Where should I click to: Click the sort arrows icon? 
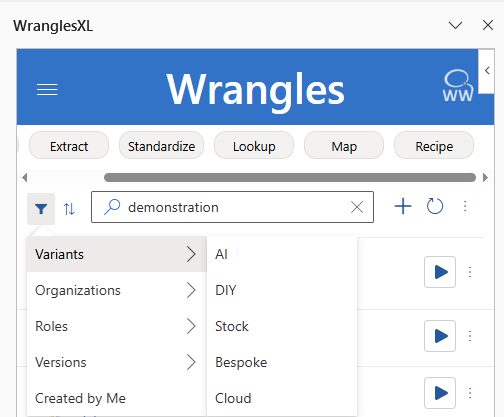(69, 209)
